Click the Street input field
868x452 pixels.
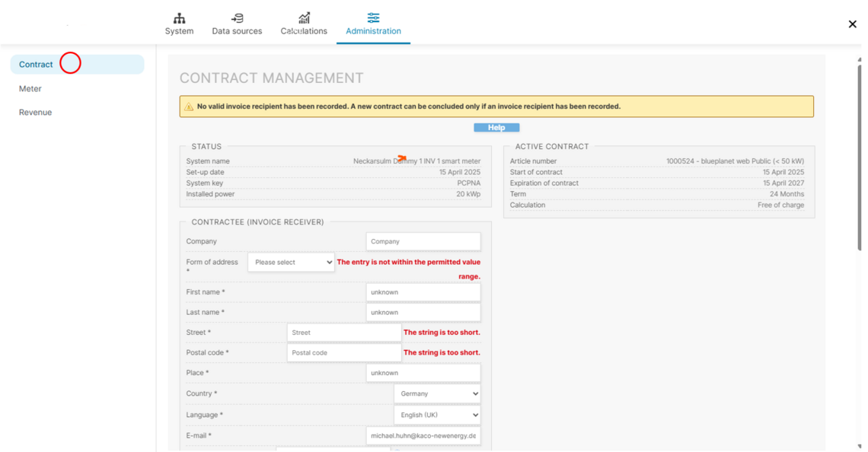(x=343, y=333)
